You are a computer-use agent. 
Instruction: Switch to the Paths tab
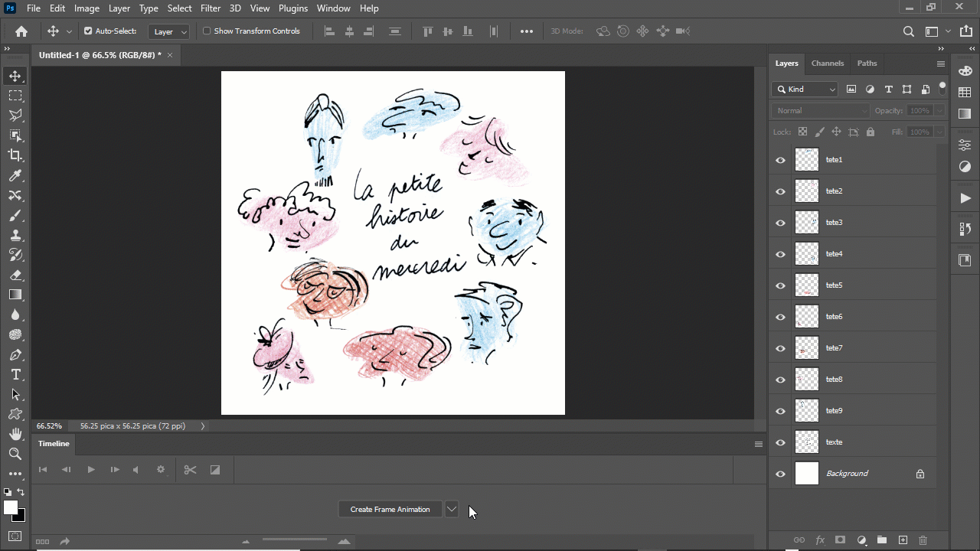point(867,64)
